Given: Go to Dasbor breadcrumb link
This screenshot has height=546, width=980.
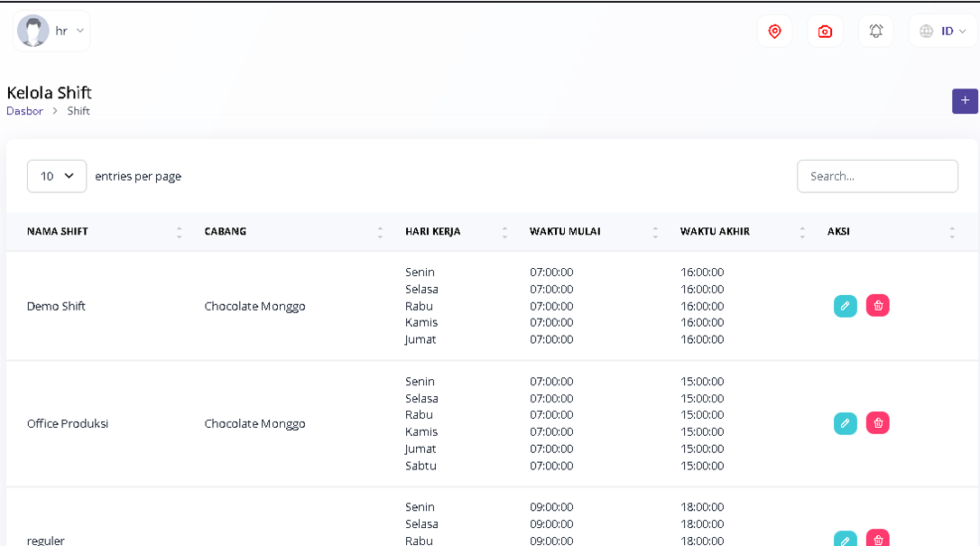Looking at the screenshot, I should (x=24, y=111).
